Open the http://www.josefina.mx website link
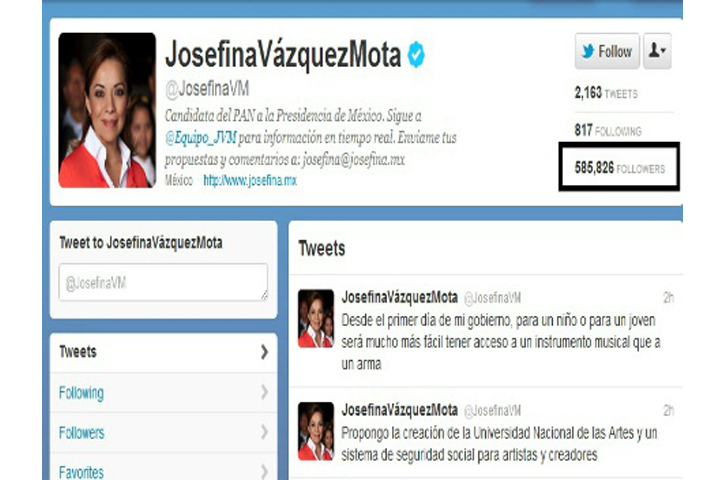This screenshot has height=480, width=720. (250, 181)
